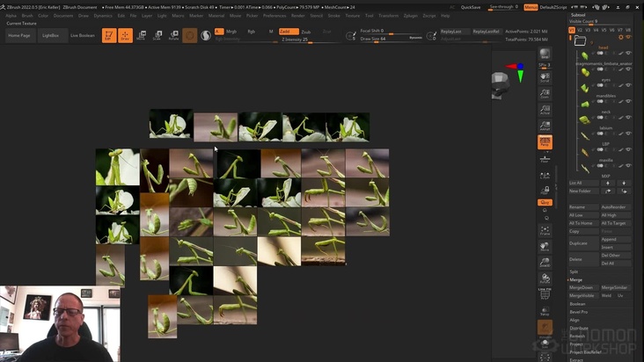
Task: Open the LightBox browser
Action: (51, 35)
